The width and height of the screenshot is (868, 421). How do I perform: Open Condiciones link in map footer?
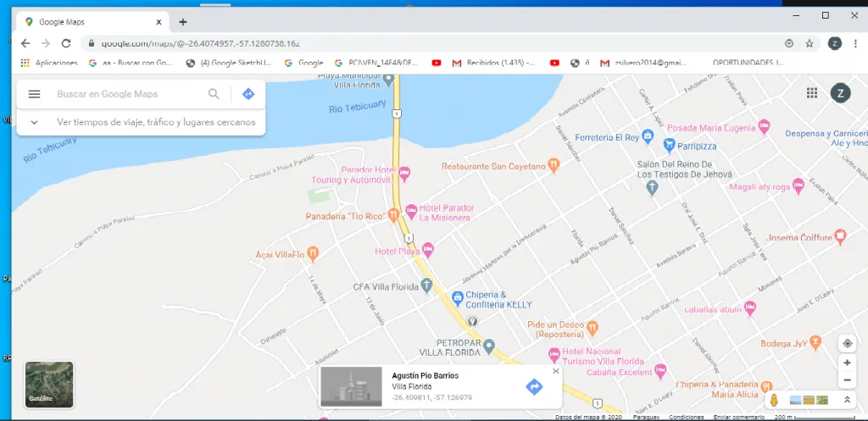click(x=686, y=417)
